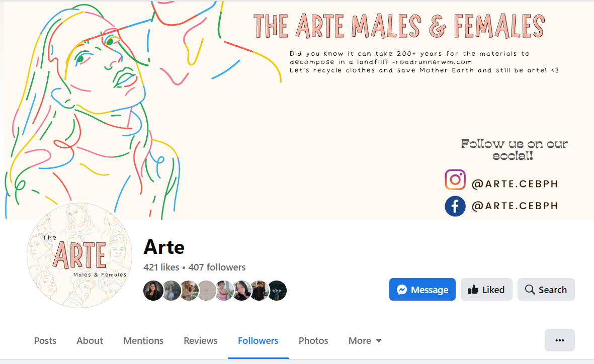Screen dimensions: 594x364
Task: Click the 421 likes link
Action: click(x=160, y=267)
